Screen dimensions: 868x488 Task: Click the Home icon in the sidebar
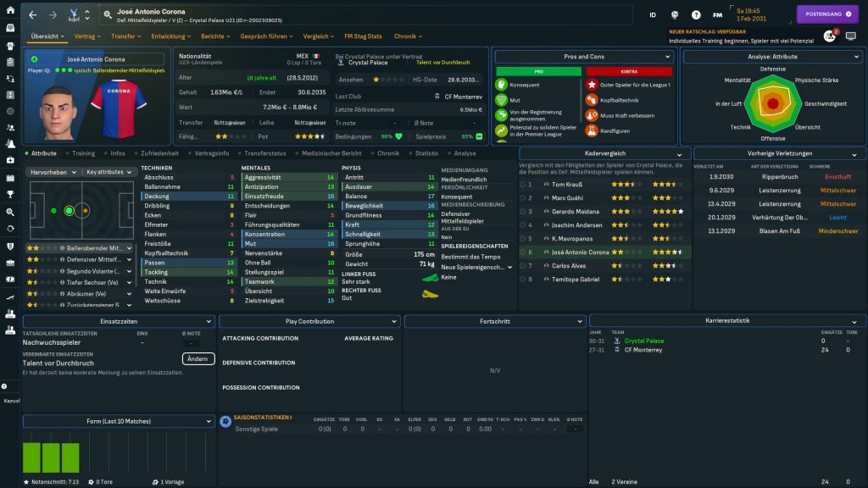[x=10, y=27]
